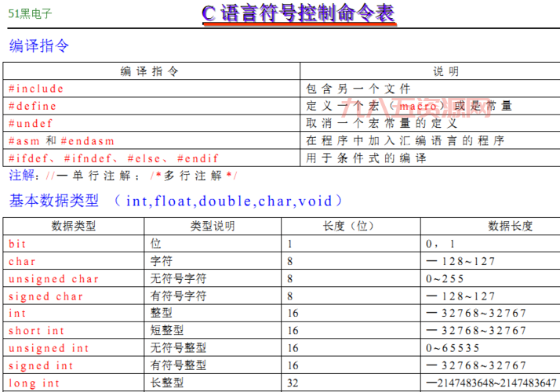Click the 取消一个宏常量的定义 description
The height and width of the screenshot is (392, 560).
tap(381, 123)
